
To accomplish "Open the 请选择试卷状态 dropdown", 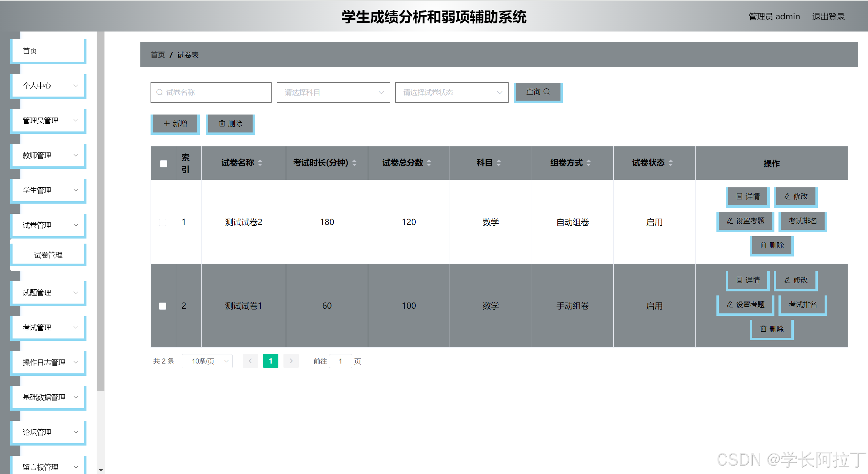I will pyautogui.click(x=452, y=92).
